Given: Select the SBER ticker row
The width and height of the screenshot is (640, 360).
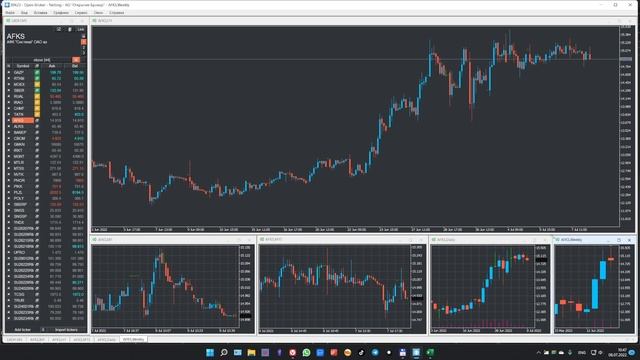Looking at the screenshot, I should pos(46,90).
